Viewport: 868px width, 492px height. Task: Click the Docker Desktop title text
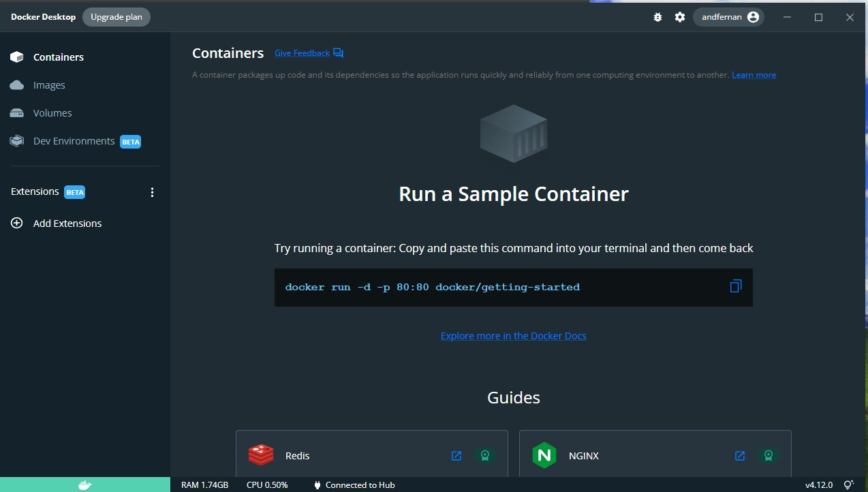click(44, 17)
